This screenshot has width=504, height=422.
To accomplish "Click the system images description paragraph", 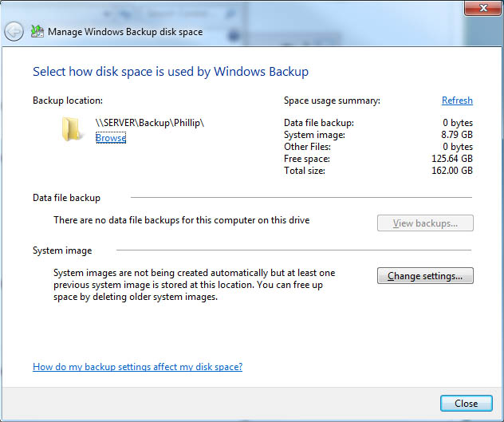I will (x=194, y=285).
